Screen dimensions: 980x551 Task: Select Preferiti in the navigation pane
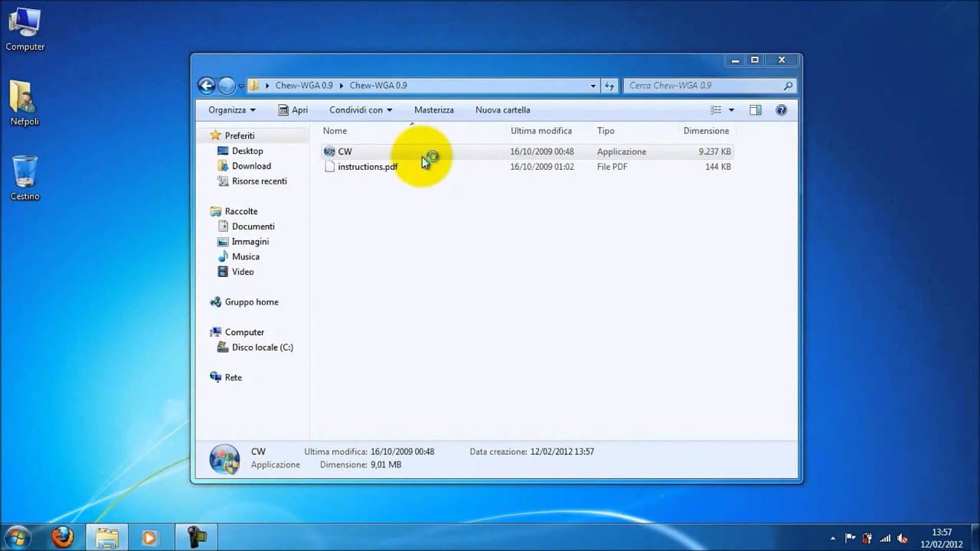(240, 135)
